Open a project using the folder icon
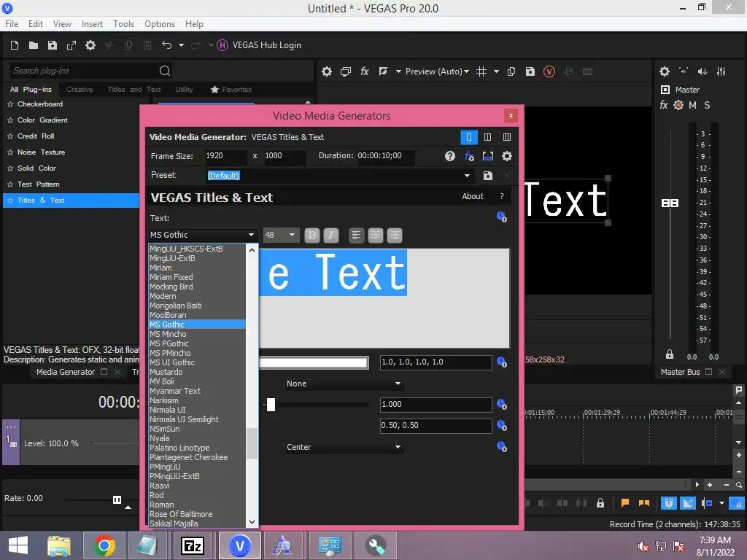Viewport: 747px width, 560px height. tap(34, 45)
